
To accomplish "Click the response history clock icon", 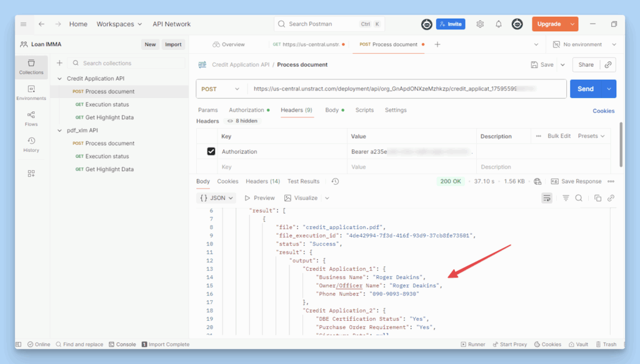I will [335, 182].
